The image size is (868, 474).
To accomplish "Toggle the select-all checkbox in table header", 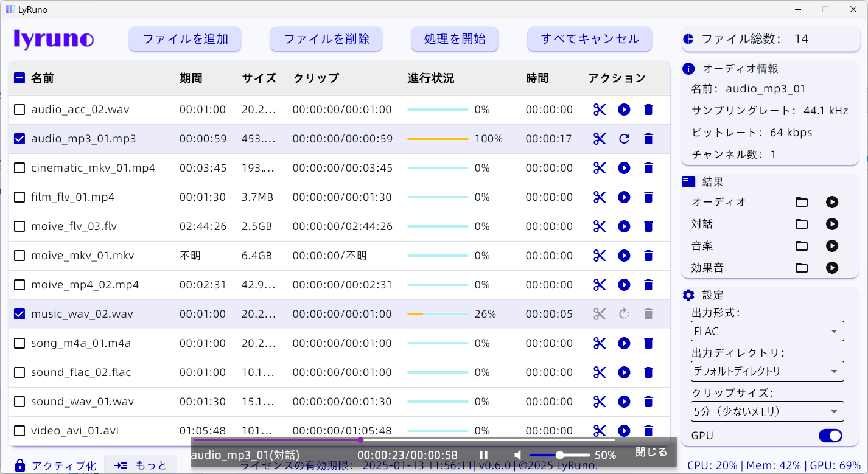I will (19, 78).
